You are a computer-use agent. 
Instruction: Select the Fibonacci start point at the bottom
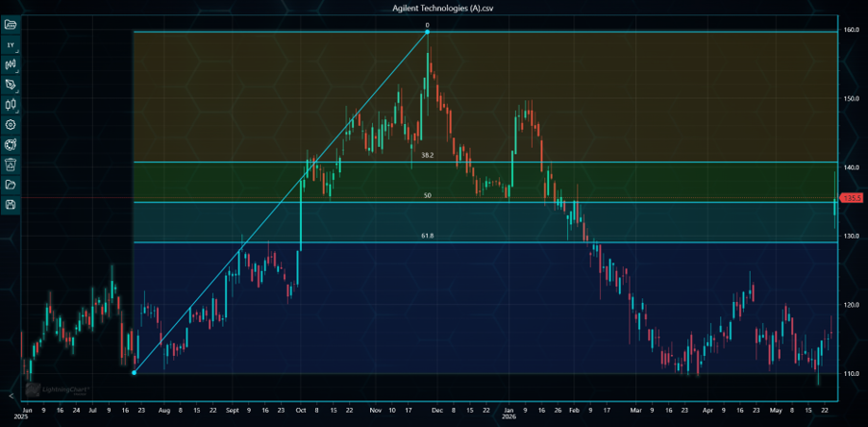(134, 373)
